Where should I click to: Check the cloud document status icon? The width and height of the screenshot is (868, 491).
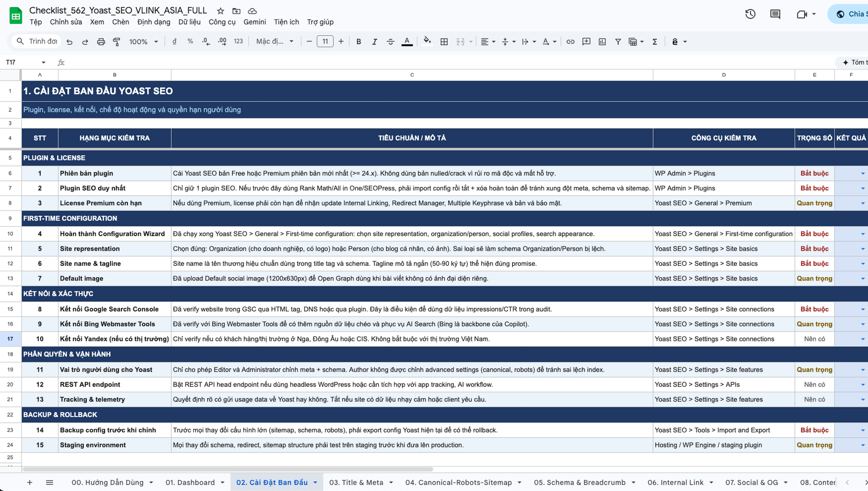tap(252, 11)
